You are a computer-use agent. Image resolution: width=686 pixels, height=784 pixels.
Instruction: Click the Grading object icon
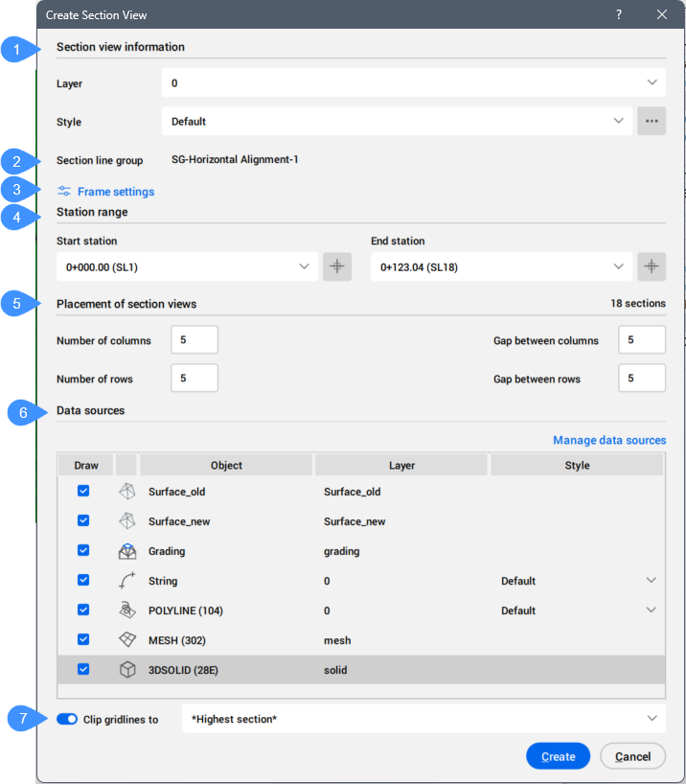[x=126, y=551]
